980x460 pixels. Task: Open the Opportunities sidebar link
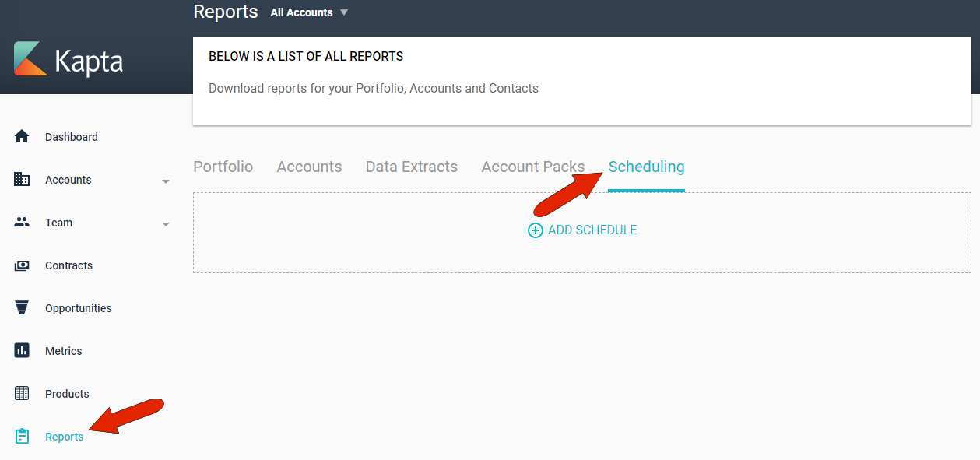click(x=79, y=308)
